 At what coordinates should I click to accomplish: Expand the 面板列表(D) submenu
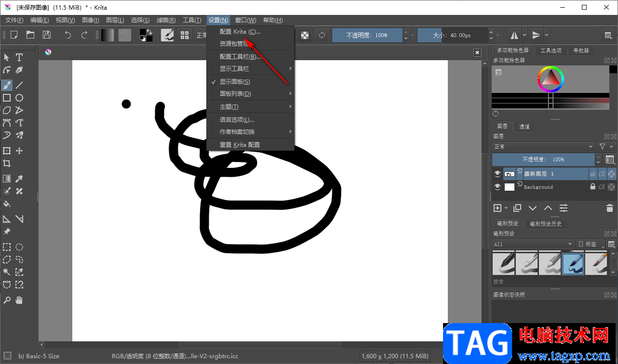click(x=250, y=94)
